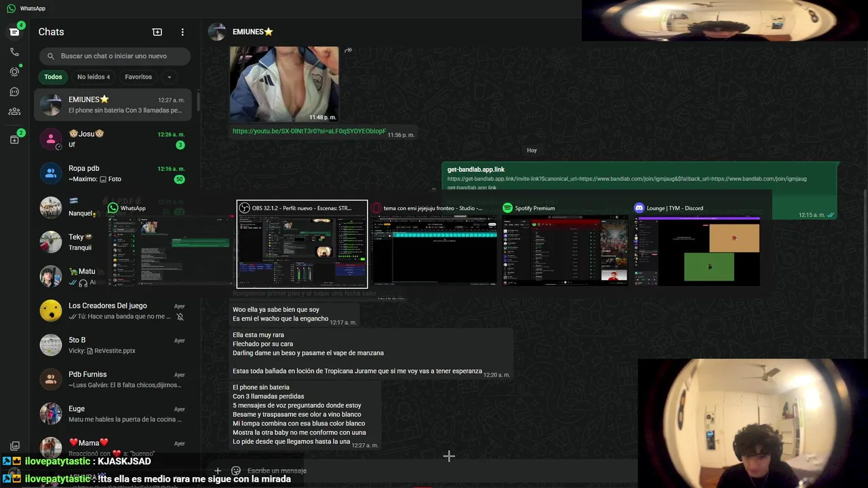Viewport: 868px width, 488px height.
Task: Click the forward arrow beside the photo
Action: pos(348,50)
